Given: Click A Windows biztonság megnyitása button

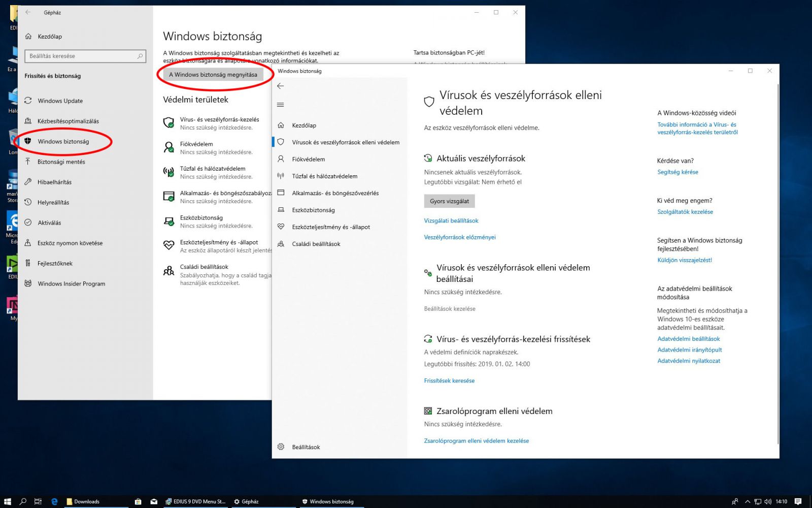Looking at the screenshot, I should [213, 75].
